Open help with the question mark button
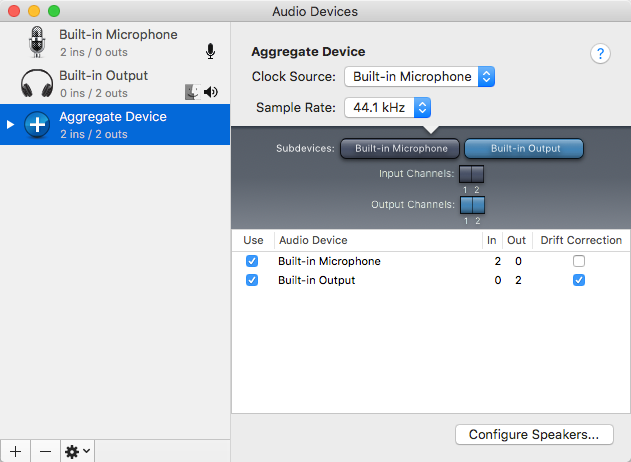This screenshot has height=462, width=631. (600, 54)
